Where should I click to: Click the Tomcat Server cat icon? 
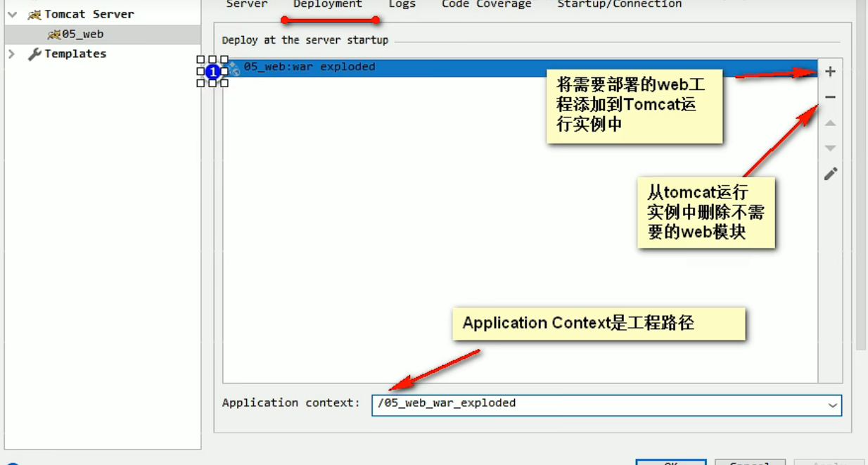coord(34,14)
